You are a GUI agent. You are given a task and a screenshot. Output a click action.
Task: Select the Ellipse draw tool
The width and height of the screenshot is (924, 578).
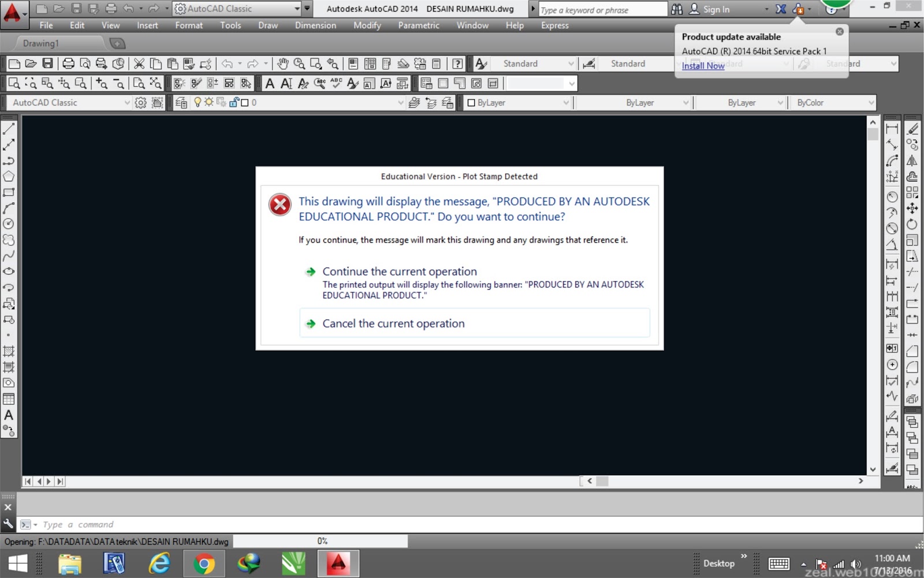(9, 272)
